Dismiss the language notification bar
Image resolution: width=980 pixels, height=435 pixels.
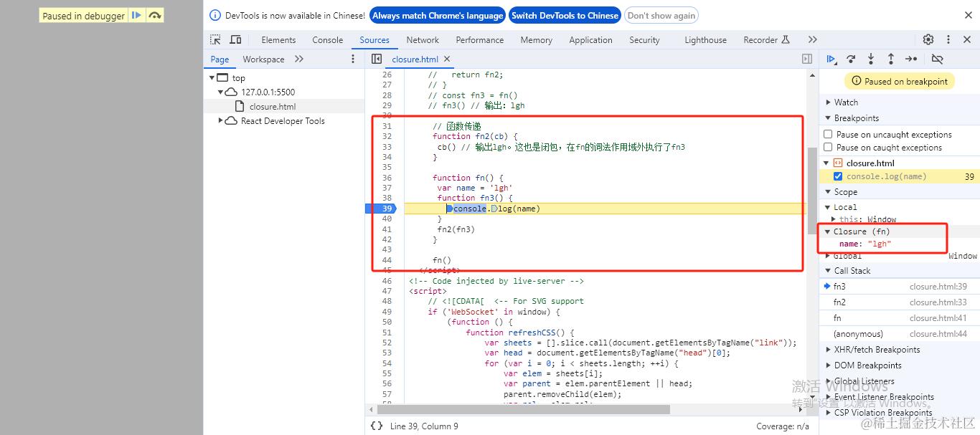pos(968,15)
